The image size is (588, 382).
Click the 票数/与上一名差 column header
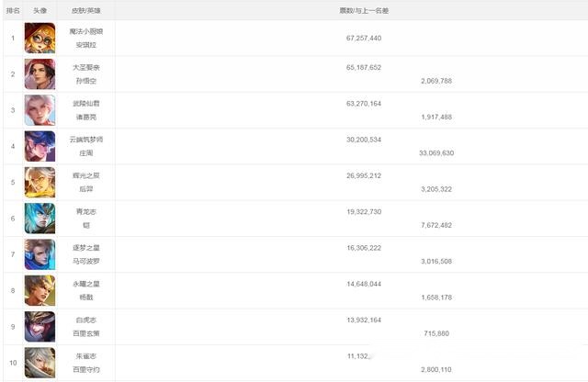pos(364,10)
